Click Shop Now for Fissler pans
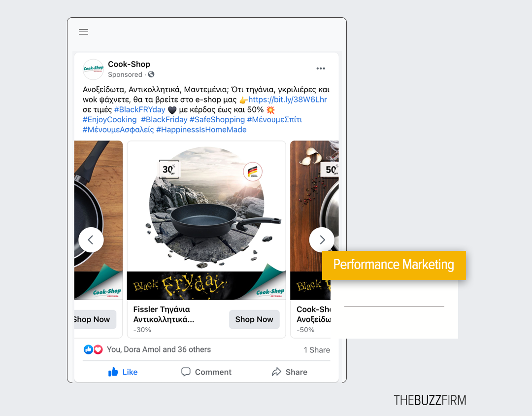 [x=254, y=319]
